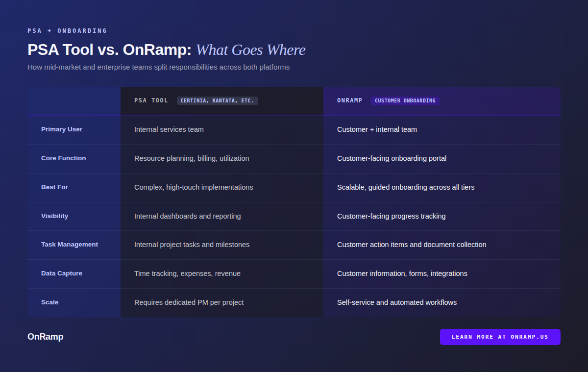Select the PSA Tool column header

pyautogui.click(x=151, y=100)
